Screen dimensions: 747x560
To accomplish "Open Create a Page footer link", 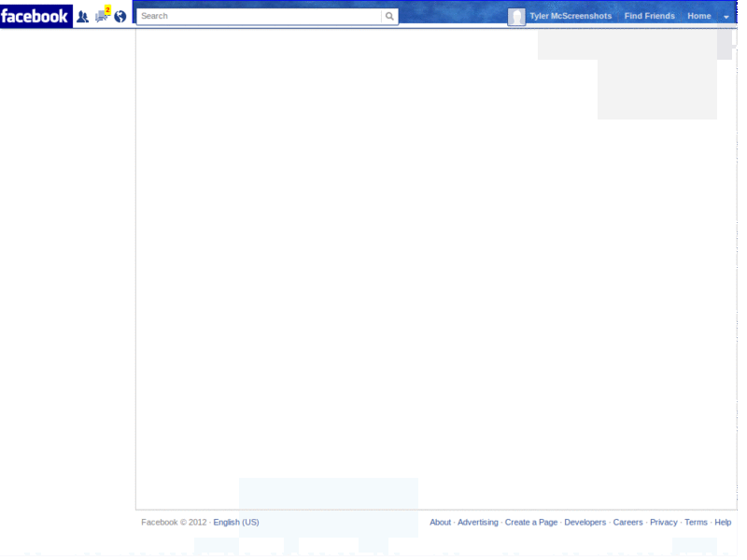I will click(531, 523).
